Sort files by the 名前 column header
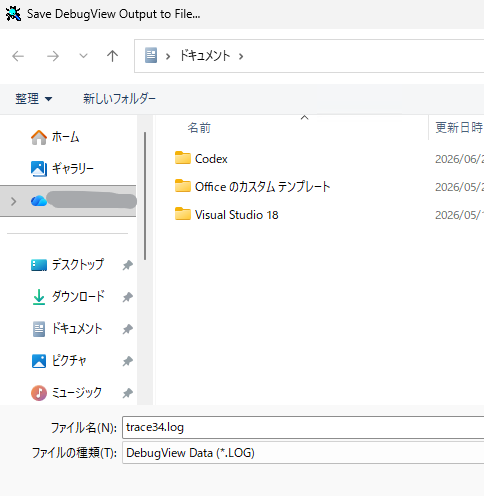 point(199,128)
